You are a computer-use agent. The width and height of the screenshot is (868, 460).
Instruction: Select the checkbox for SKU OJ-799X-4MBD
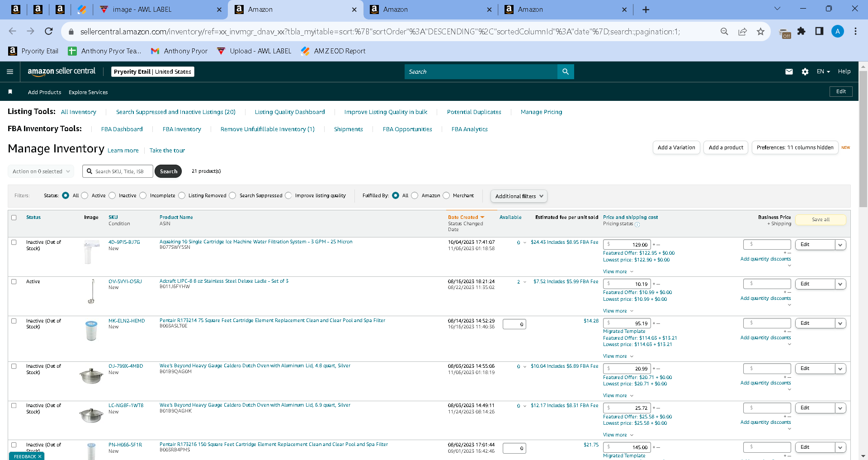[14, 366]
